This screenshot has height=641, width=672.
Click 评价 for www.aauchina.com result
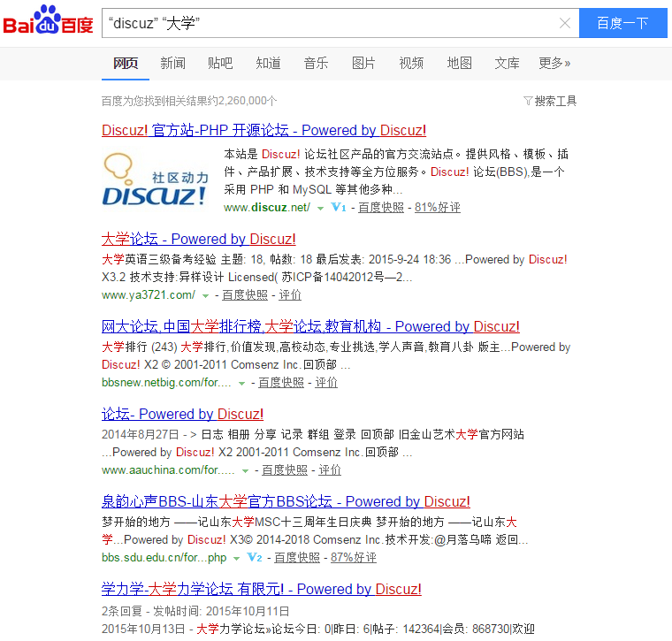330,470
